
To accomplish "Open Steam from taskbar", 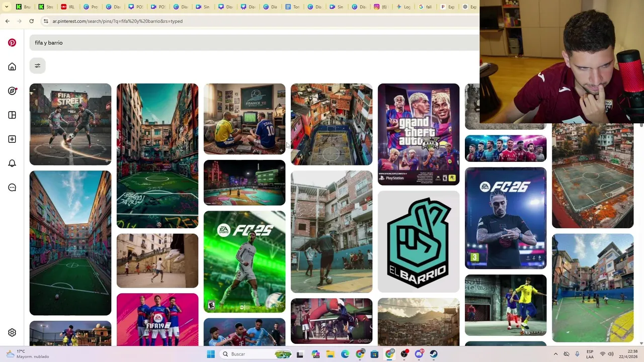I will [434, 354].
